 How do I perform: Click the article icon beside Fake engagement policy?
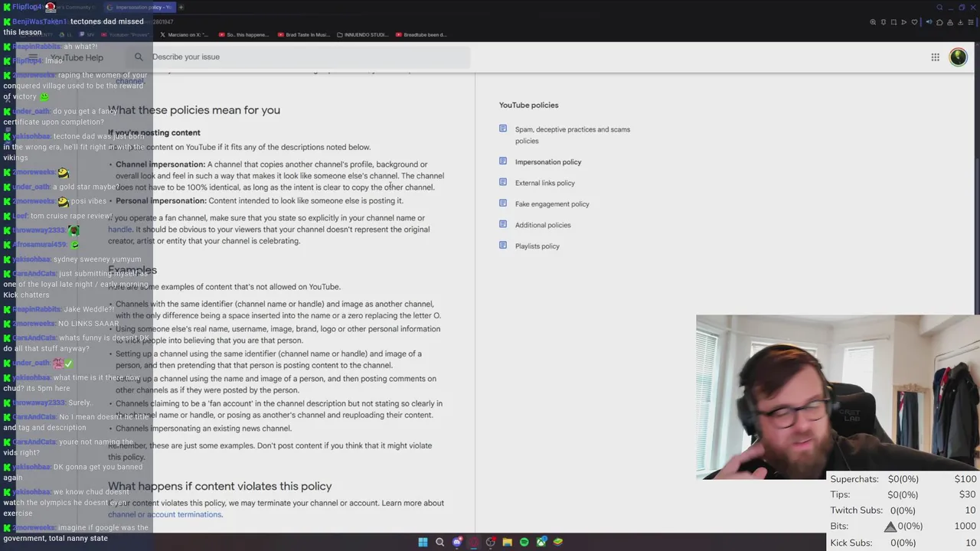[x=503, y=204]
